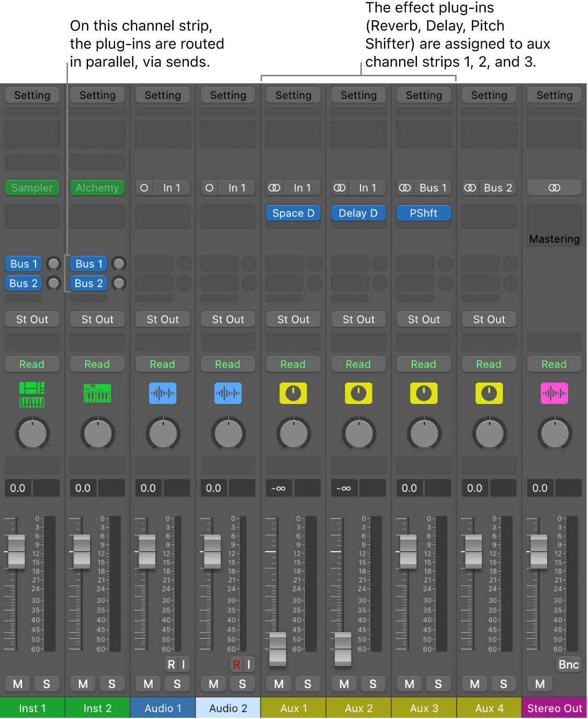Click the Space D reverb plug-in slot

click(293, 213)
